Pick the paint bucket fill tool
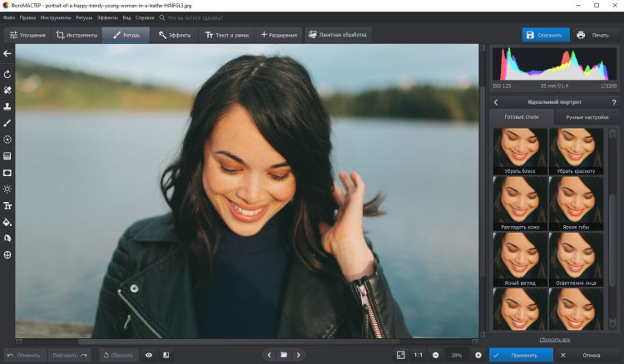624x364 pixels. pyautogui.click(x=7, y=222)
